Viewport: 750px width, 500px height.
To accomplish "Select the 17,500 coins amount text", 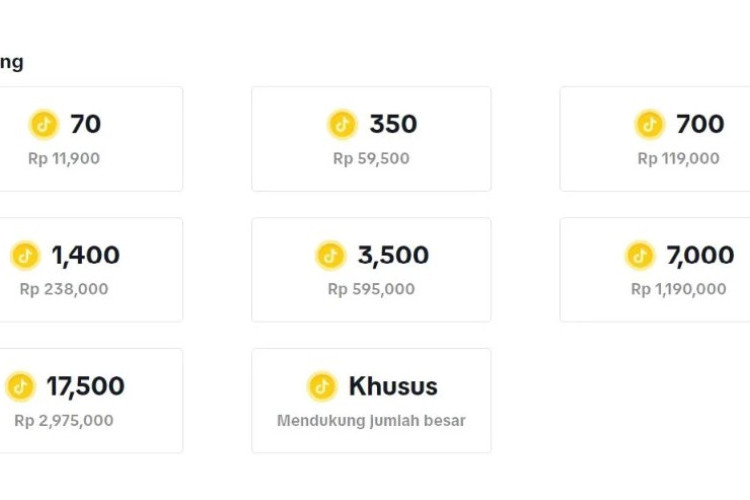I will pos(85,386).
